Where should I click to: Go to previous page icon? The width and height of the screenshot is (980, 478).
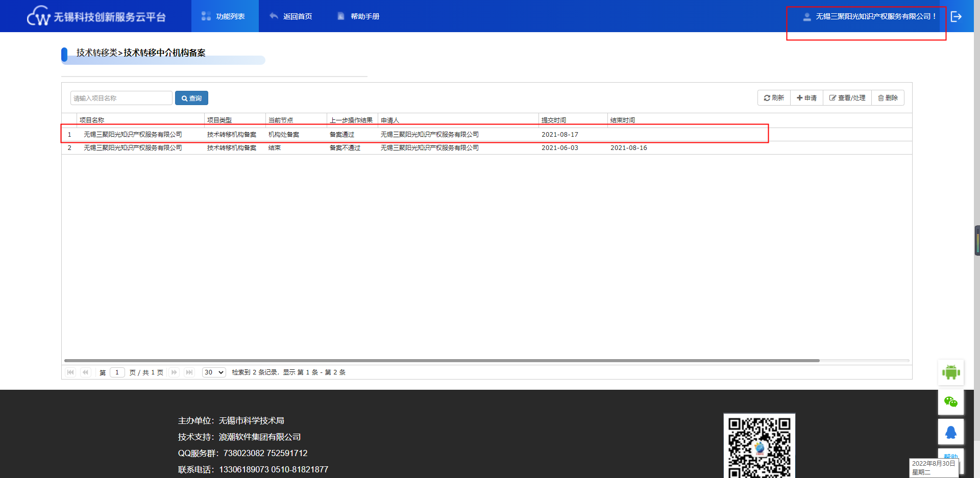[86, 372]
